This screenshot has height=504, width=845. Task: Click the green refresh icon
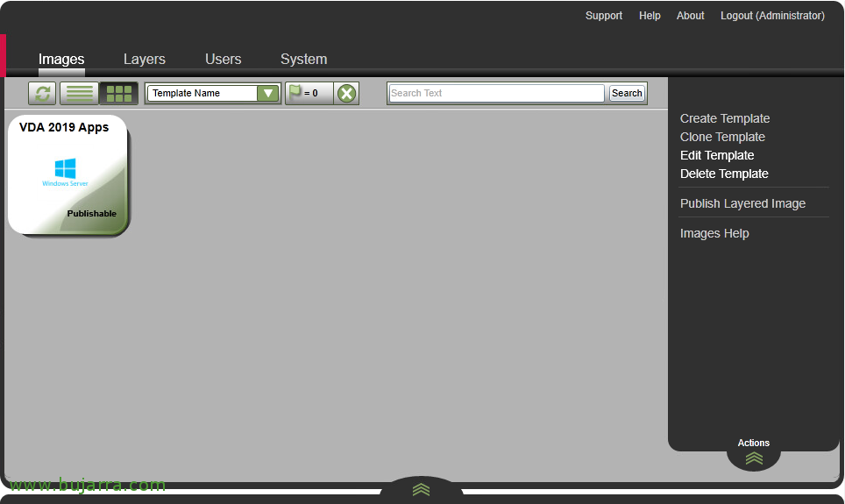[43, 93]
